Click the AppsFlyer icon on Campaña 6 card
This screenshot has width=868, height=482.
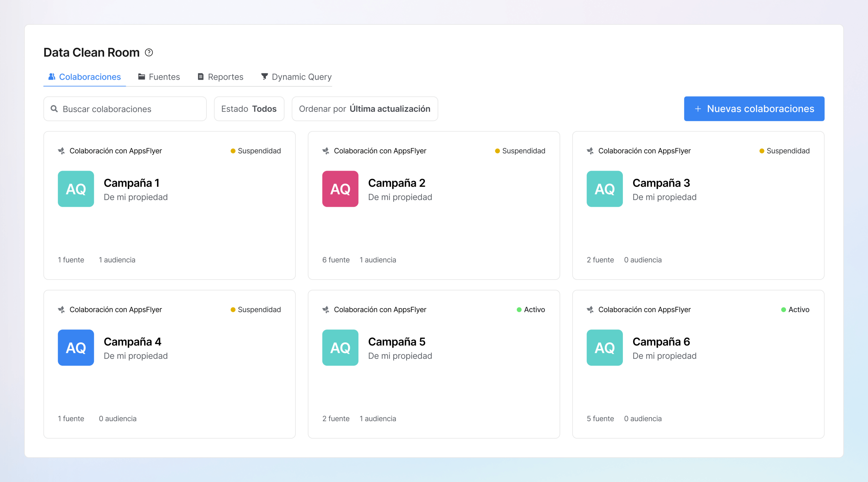590,309
